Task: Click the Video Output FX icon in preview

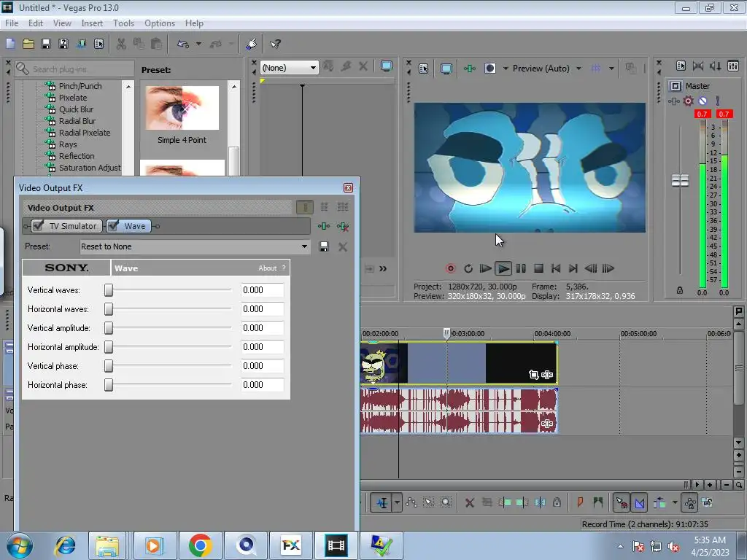Action: [470, 69]
